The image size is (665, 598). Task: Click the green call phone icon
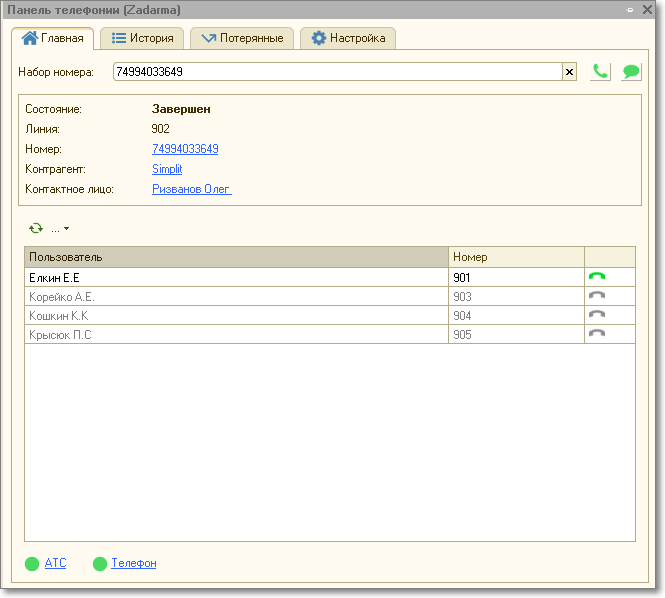[x=600, y=72]
